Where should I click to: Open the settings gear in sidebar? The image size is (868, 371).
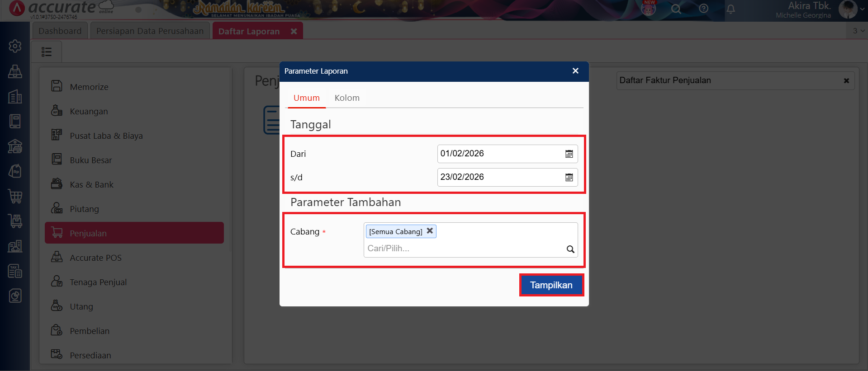[x=15, y=46]
